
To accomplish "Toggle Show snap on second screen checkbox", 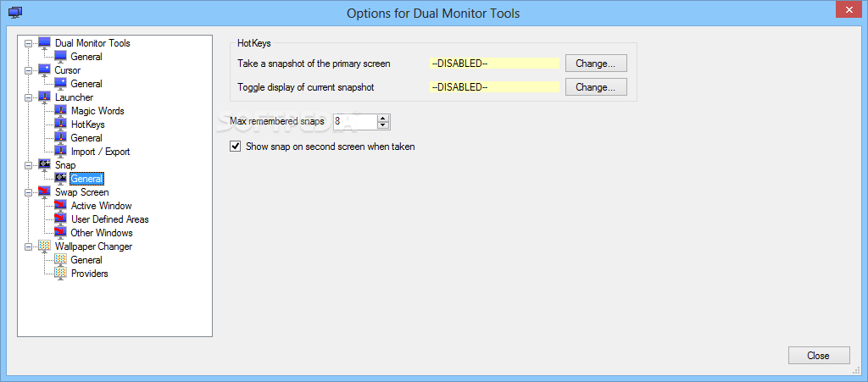I will point(236,147).
